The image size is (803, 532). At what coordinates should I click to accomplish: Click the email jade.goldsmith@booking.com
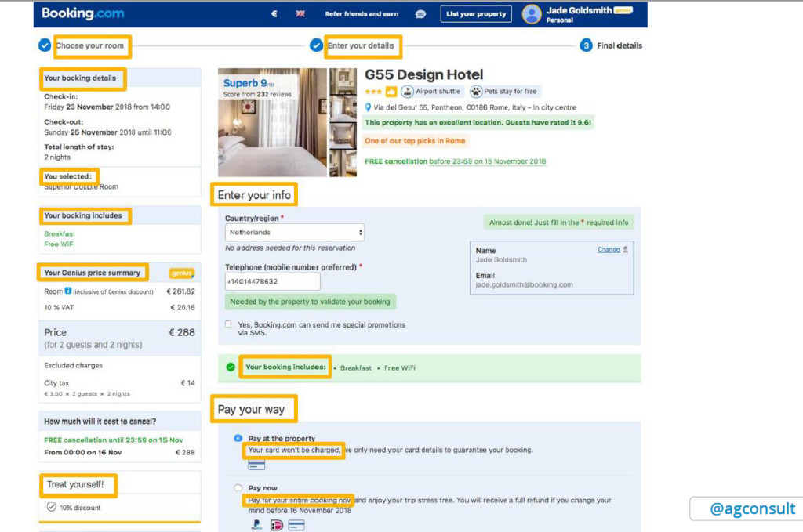click(x=524, y=285)
